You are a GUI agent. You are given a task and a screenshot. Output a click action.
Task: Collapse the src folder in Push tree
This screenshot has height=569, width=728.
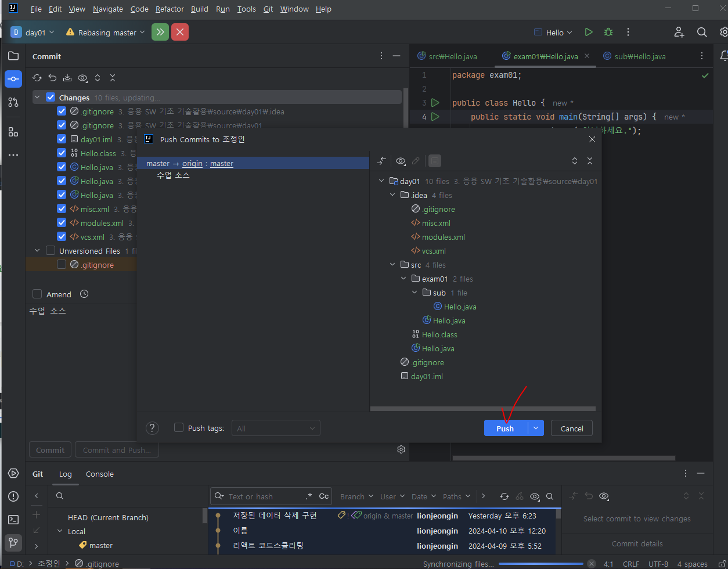click(x=393, y=265)
